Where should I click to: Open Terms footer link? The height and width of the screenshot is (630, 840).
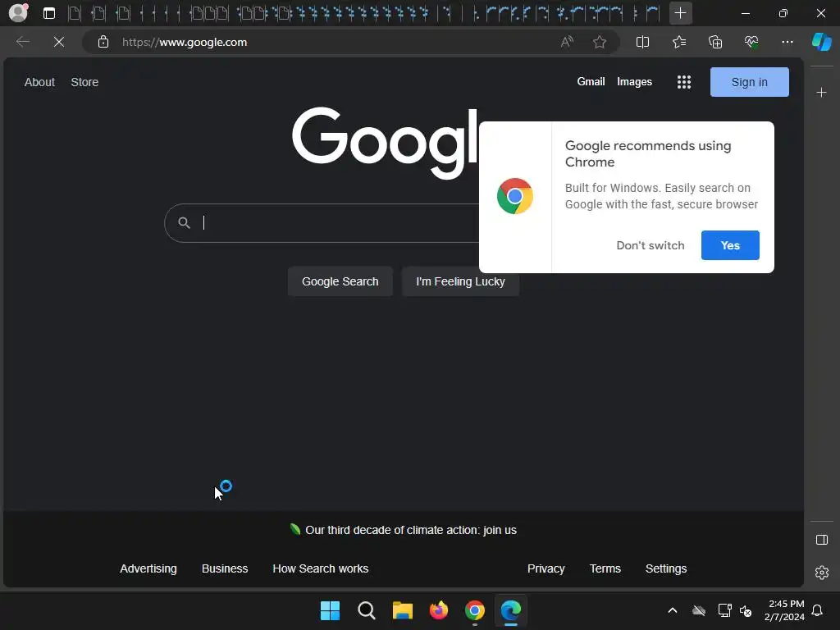(605, 568)
